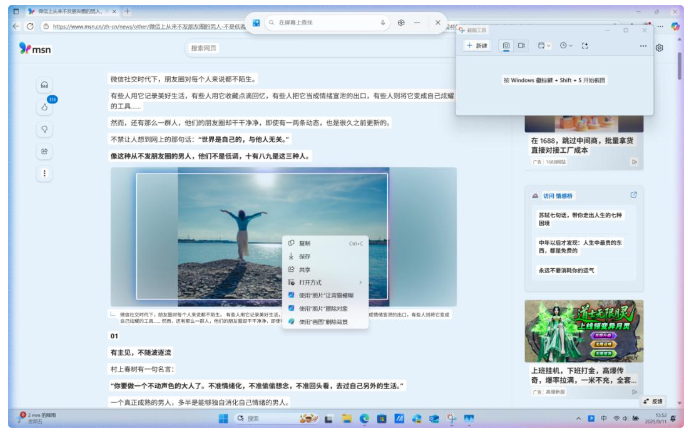This screenshot has height=438, width=688.
Task: Switch Snipping Tool to screenshot mode
Action: [x=506, y=46]
